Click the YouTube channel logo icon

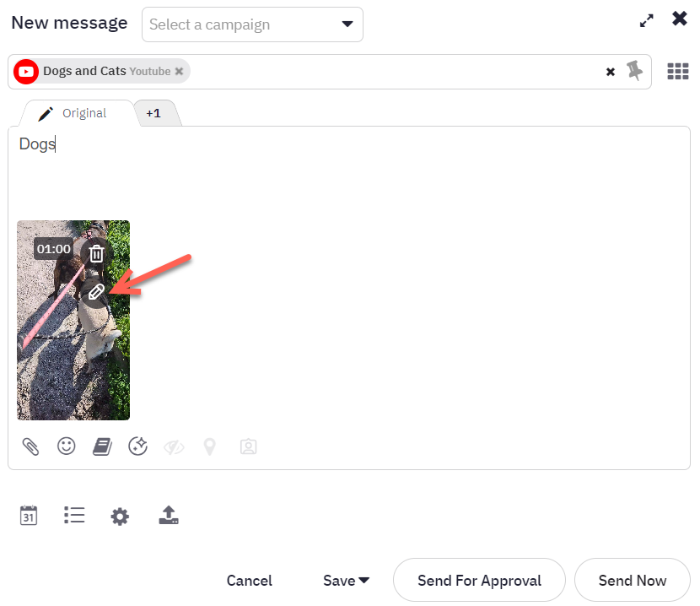click(26, 72)
